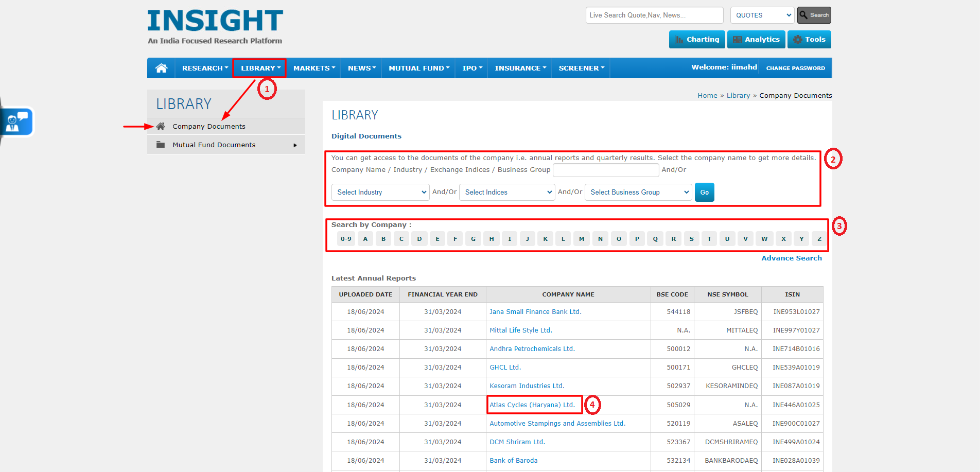Open Automotive Stampings and Assemblies Ltd. link
The width and height of the screenshot is (980, 472).
(557, 424)
